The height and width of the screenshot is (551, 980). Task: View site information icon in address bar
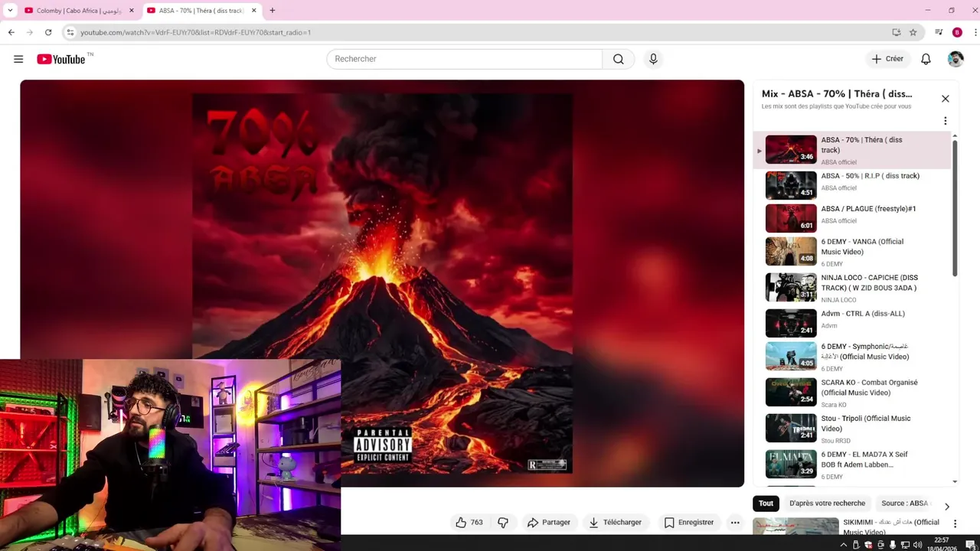click(70, 32)
